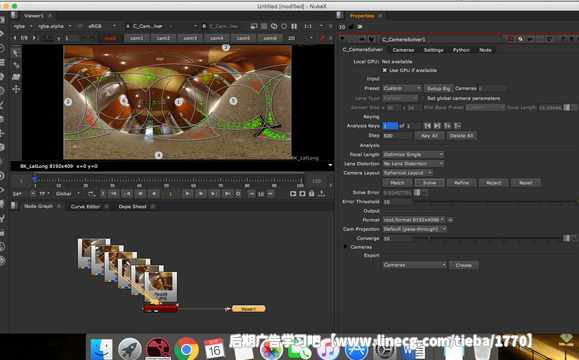Screen dimensions: 579x360
Task: Click the export Create button
Action: pyautogui.click(x=463, y=265)
